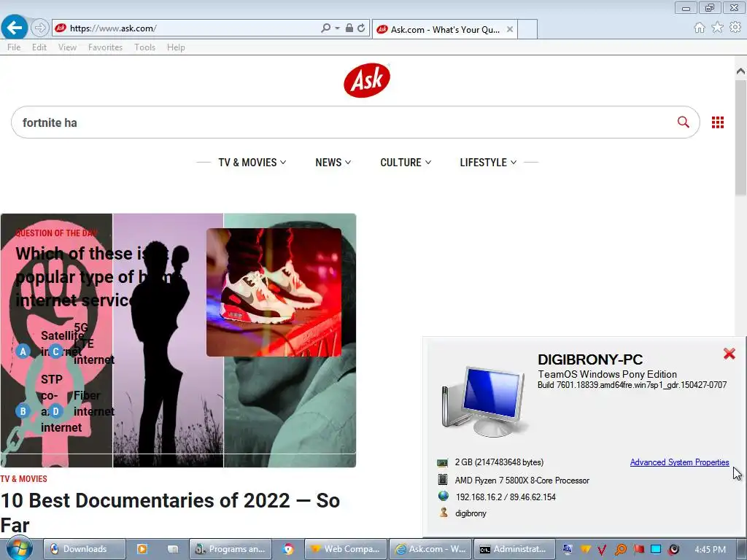The height and width of the screenshot is (560, 747).
Task: Select quiz answer D Fiber internet
Action: (55, 411)
